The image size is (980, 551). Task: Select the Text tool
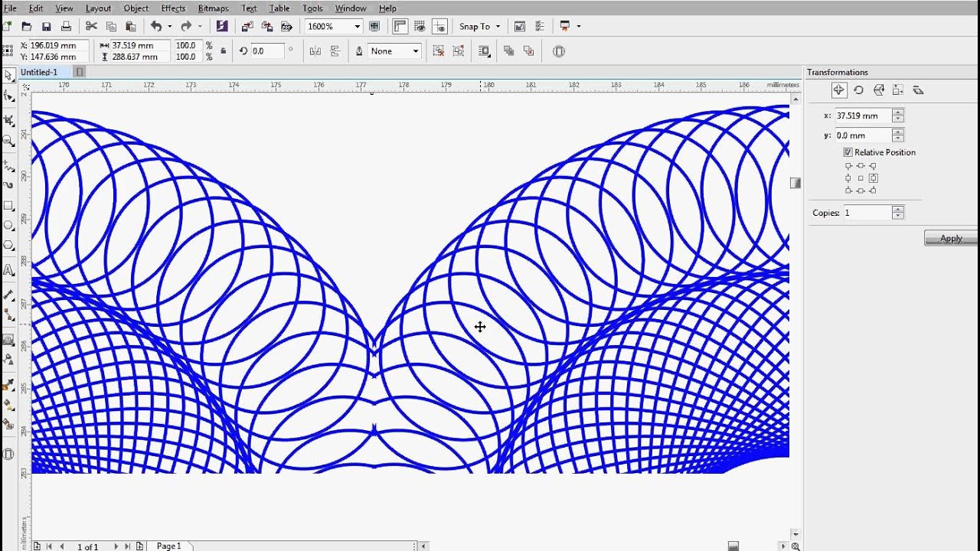click(x=8, y=270)
